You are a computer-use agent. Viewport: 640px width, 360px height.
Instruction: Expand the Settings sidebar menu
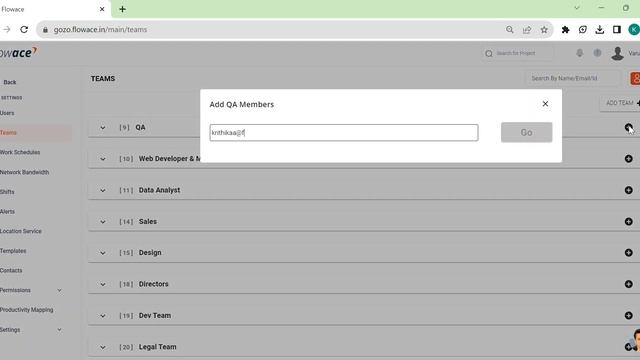(x=59, y=330)
